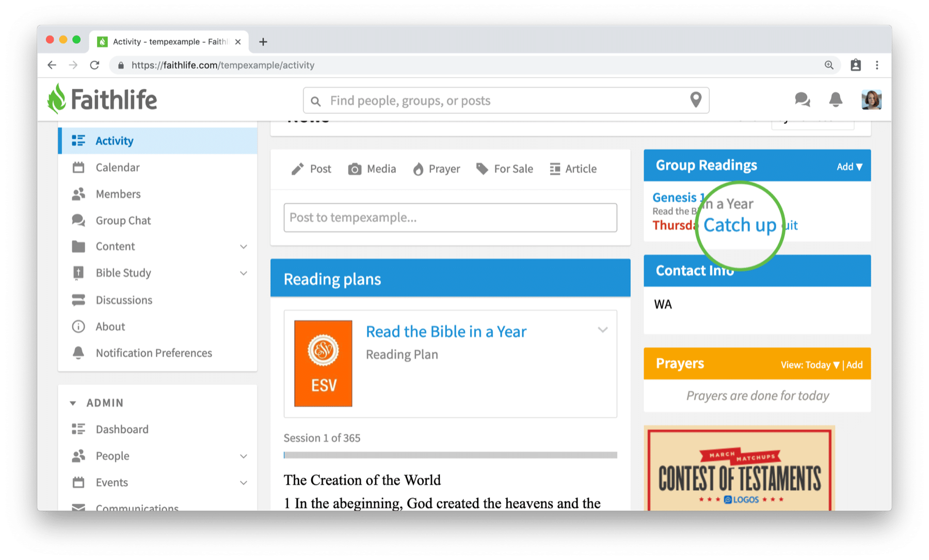The image size is (929, 560).
Task: Click the Genesis 1 reading link
Action: point(678,197)
